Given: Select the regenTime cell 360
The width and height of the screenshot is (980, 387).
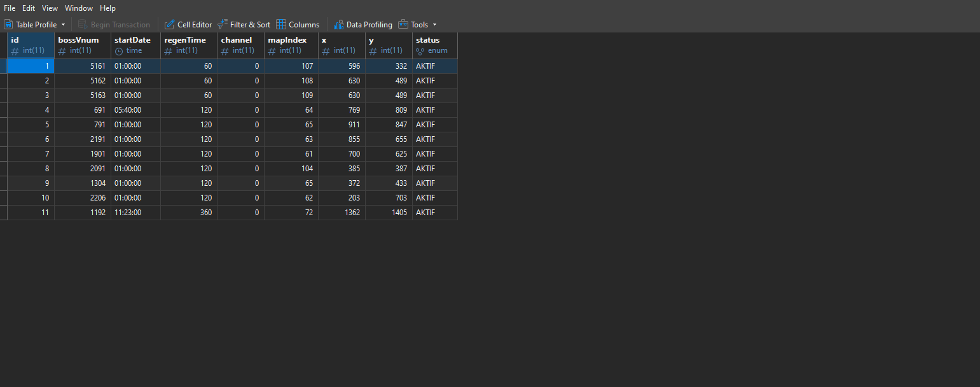Looking at the screenshot, I should pos(189,213).
